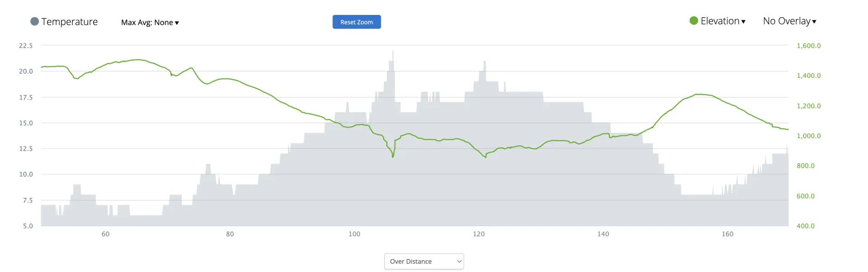Click the 22.5 label on left axis
The width and height of the screenshot is (868, 272).
(x=26, y=46)
